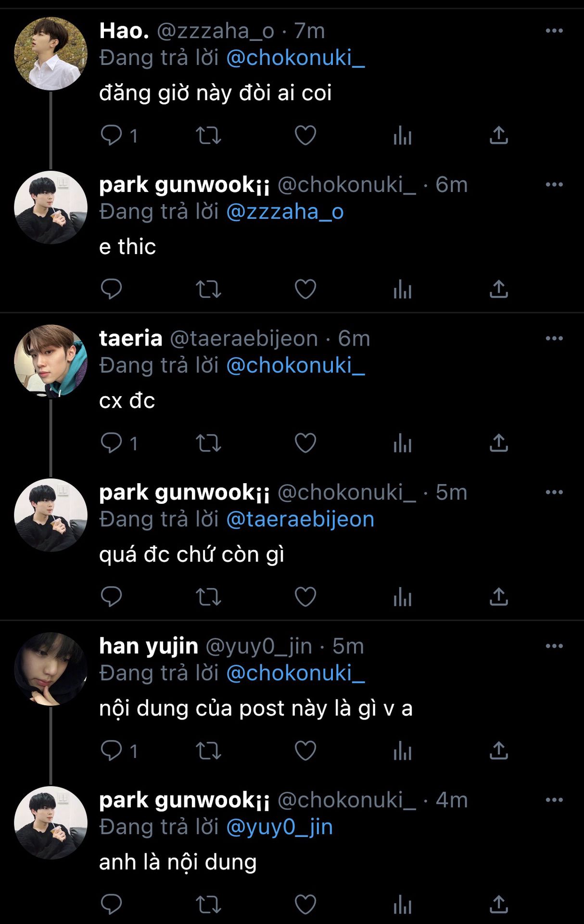The width and height of the screenshot is (584, 924).
Task: Retweet park gunwook's "e thic" reply
Action: 208,289
